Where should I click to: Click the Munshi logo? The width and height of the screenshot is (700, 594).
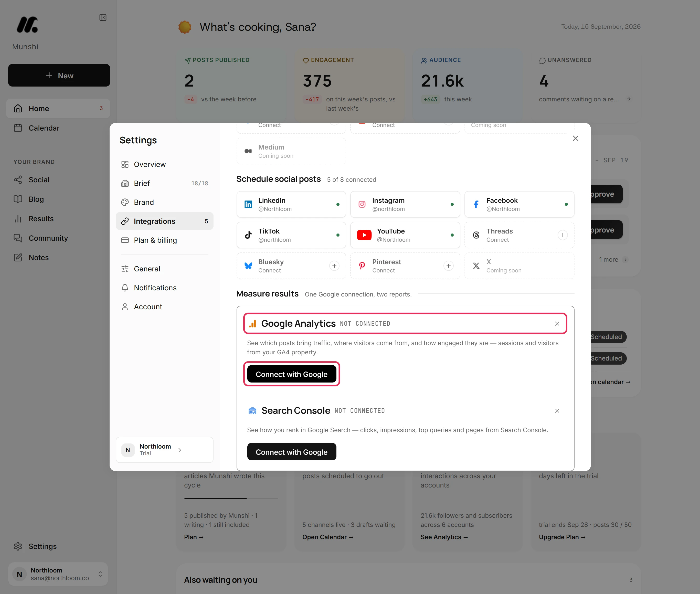27,25
